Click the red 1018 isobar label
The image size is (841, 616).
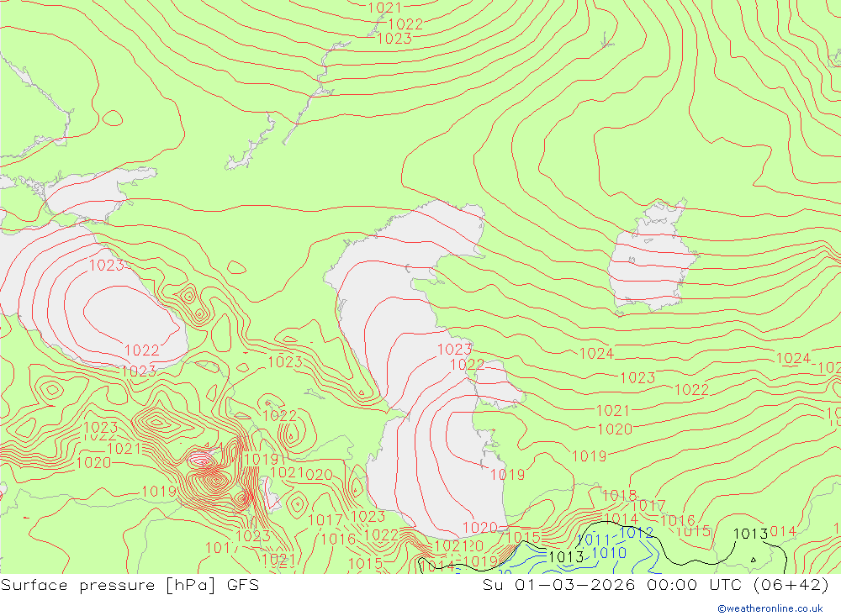[620, 495]
